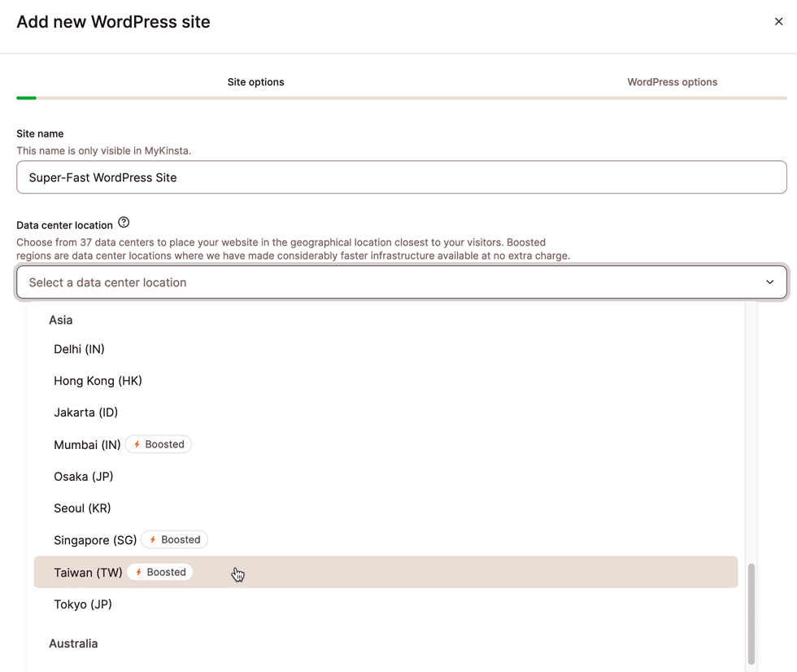Pick the highlighted Taiwan (TW) option
Image resolution: width=797 pixels, height=672 pixels.
point(88,573)
